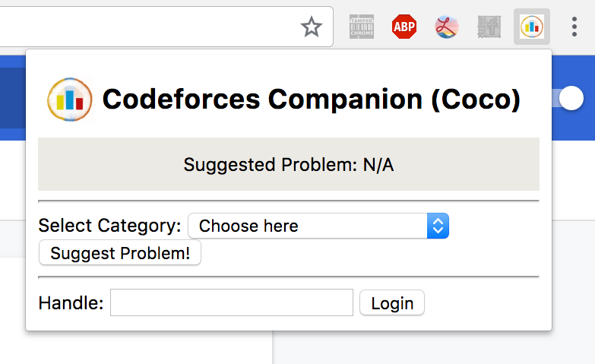Click the Adblock Plus ABP icon
Image resolution: width=595 pixels, height=364 pixels.
(404, 27)
